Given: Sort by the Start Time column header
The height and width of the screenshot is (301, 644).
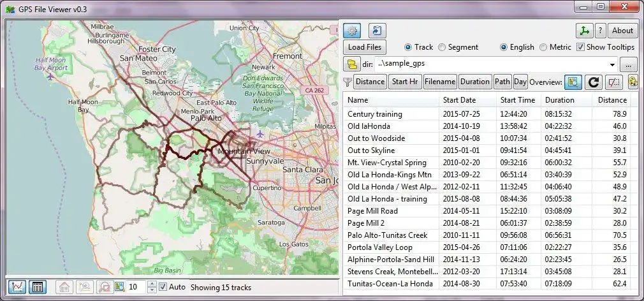Looking at the screenshot, I should pos(519,100).
